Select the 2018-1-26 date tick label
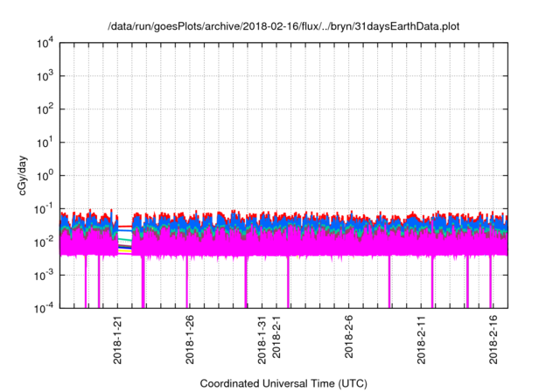The width and height of the screenshot is (560, 392). [190, 339]
